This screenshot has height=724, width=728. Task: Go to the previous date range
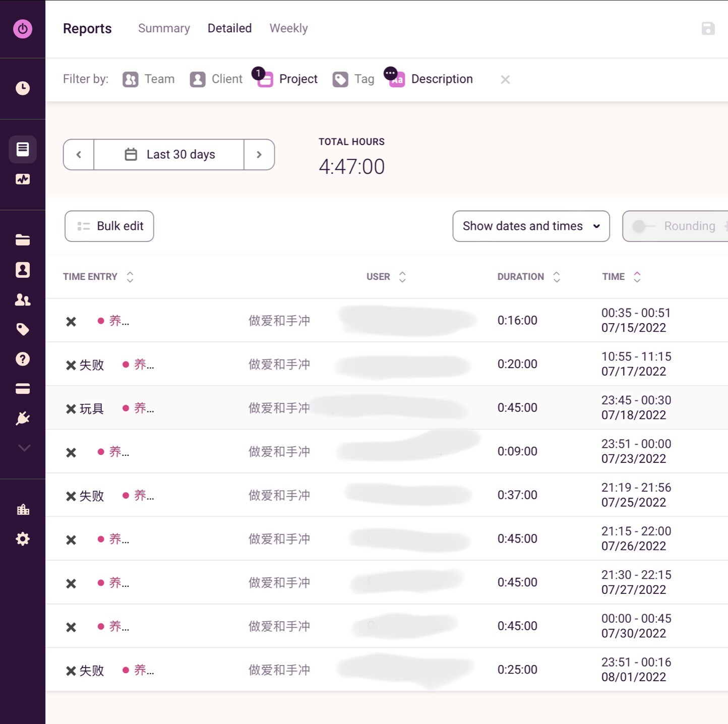pos(79,155)
